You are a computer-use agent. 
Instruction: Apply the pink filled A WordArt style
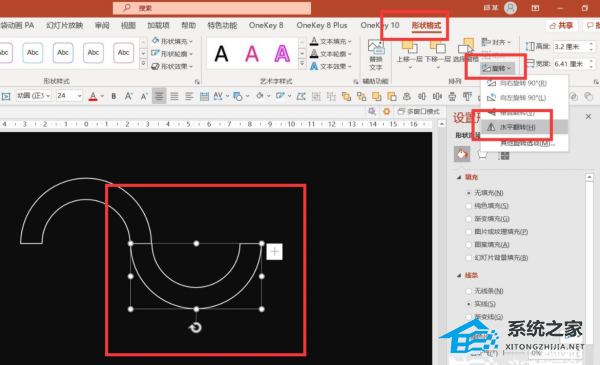click(252, 54)
